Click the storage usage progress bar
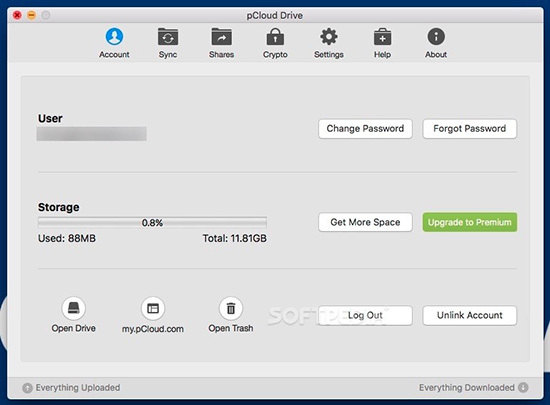This screenshot has width=550, height=405. pos(152,223)
